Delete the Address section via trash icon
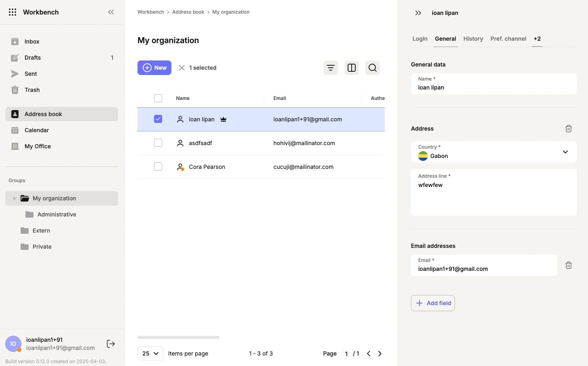588x366 pixels. click(x=569, y=128)
